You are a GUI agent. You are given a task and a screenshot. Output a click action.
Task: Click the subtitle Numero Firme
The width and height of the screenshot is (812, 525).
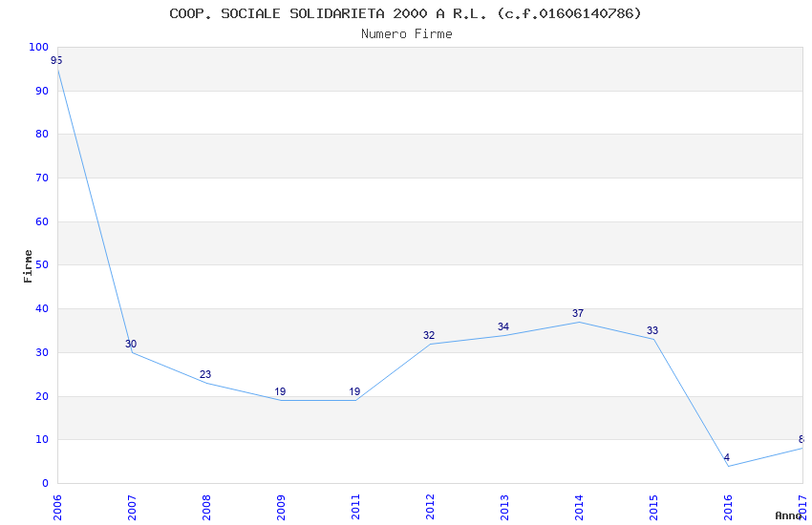pyautogui.click(x=407, y=33)
